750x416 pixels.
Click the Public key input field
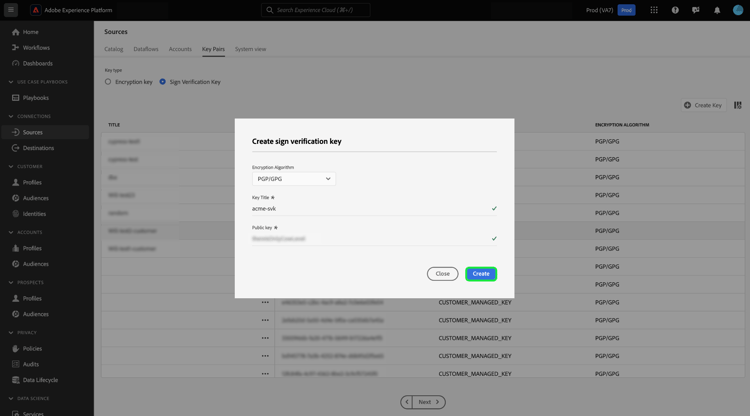click(x=374, y=239)
